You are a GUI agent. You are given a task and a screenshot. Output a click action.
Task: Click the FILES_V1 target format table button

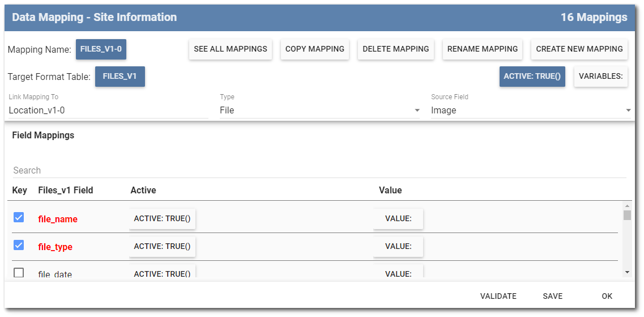[120, 77]
